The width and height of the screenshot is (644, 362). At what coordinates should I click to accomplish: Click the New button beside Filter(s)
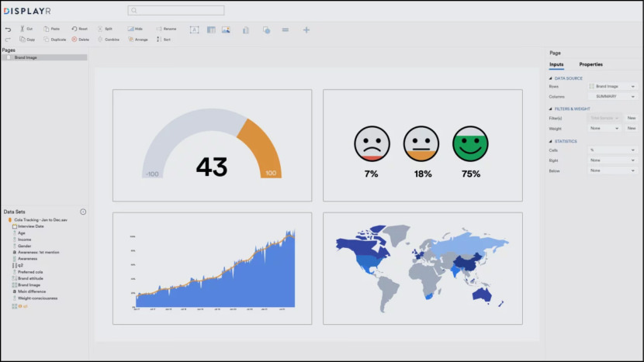pyautogui.click(x=632, y=118)
